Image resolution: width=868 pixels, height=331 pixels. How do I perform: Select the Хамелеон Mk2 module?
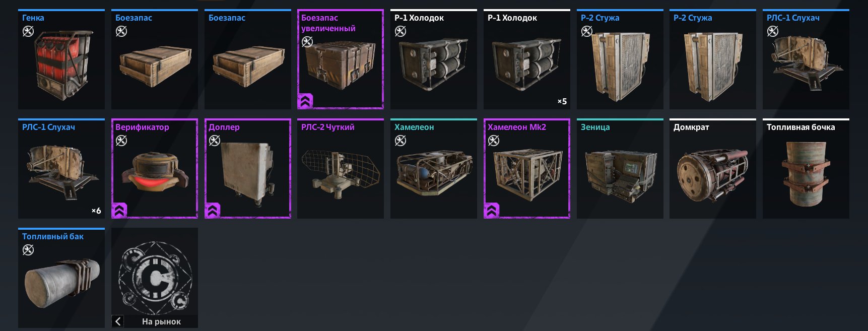527,168
